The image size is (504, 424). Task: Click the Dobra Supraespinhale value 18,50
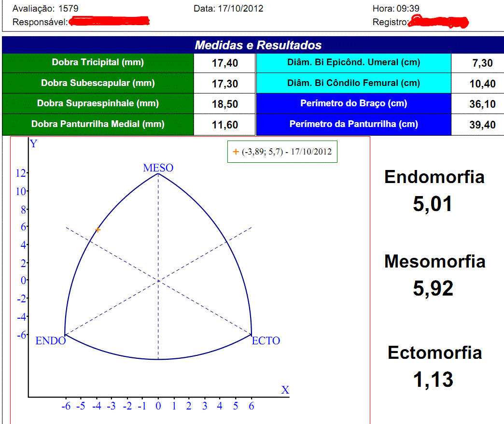tap(224, 104)
